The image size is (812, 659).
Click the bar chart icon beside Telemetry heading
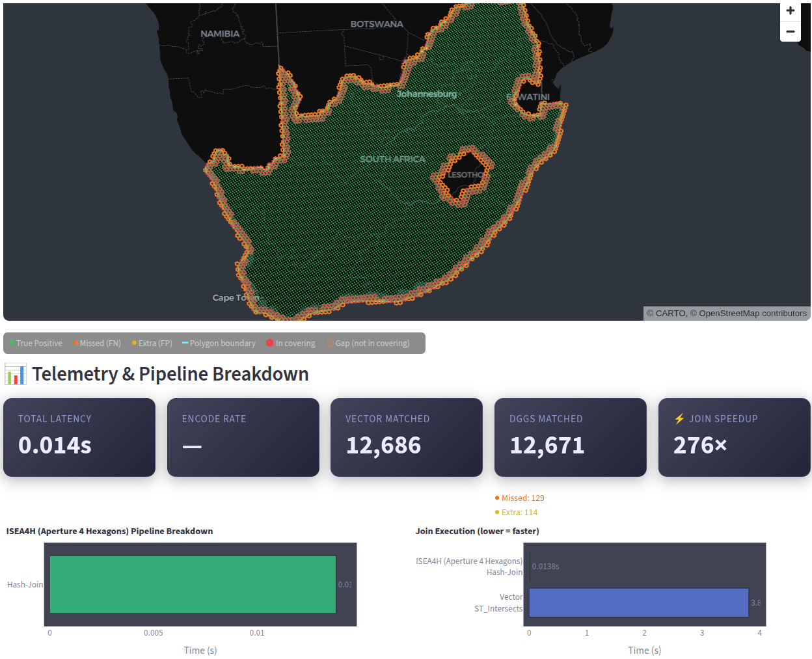(x=16, y=374)
